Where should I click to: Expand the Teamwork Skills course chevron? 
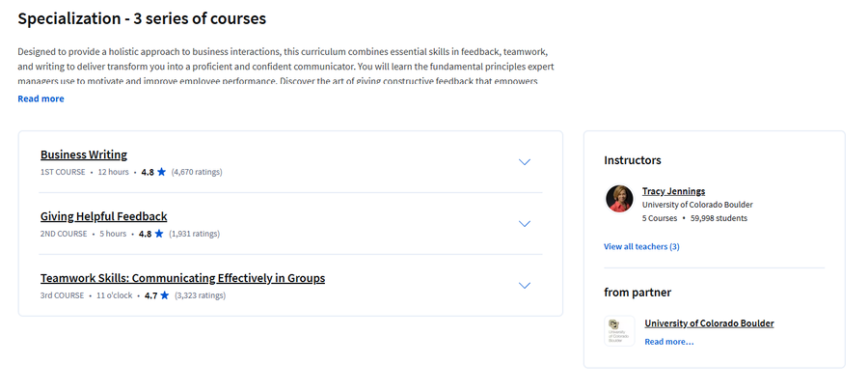click(x=525, y=285)
